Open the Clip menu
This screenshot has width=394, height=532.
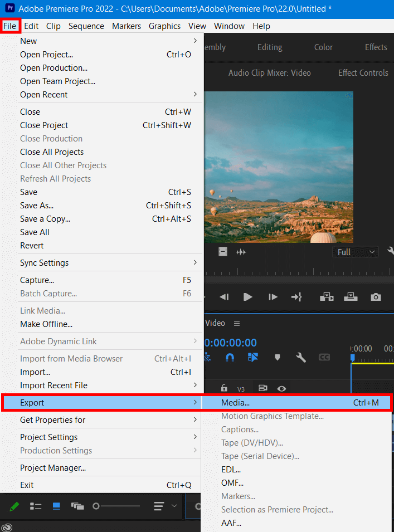[x=53, y=26]
